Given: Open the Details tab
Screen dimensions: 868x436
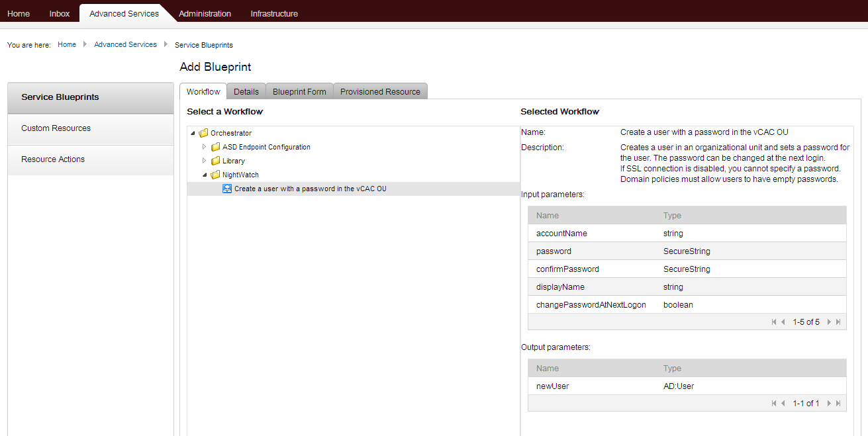Looking at the screenshot, I should point(246,91).
